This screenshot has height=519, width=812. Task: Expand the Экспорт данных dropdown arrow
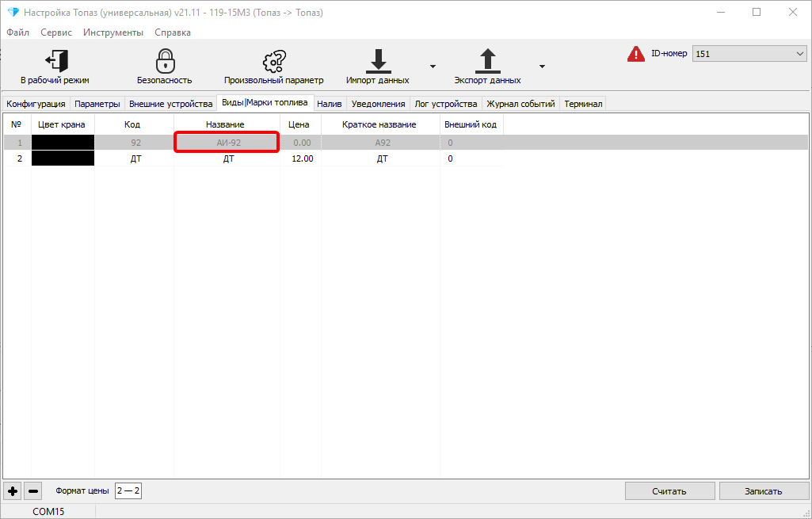click(x=542, y=67)
